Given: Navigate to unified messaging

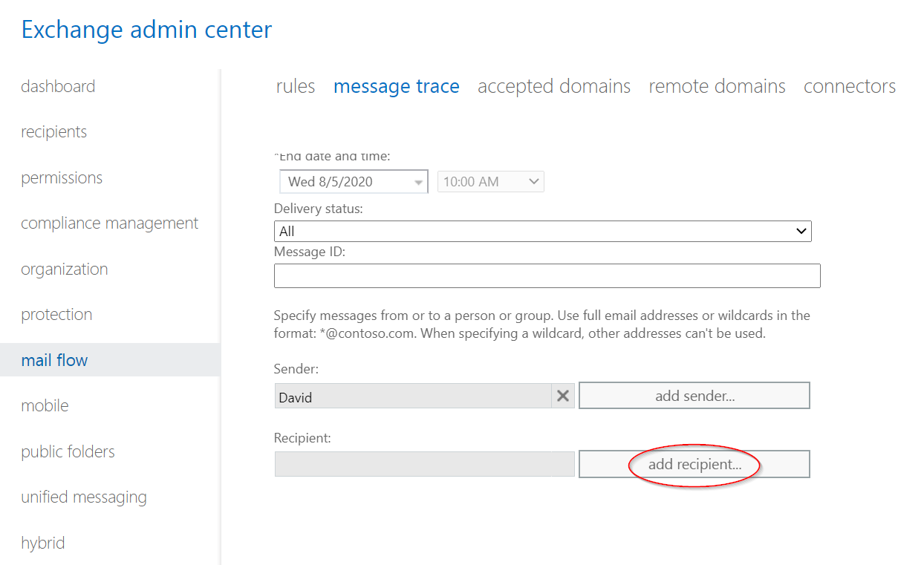Looking at the screenshot, I should [83, 497].
